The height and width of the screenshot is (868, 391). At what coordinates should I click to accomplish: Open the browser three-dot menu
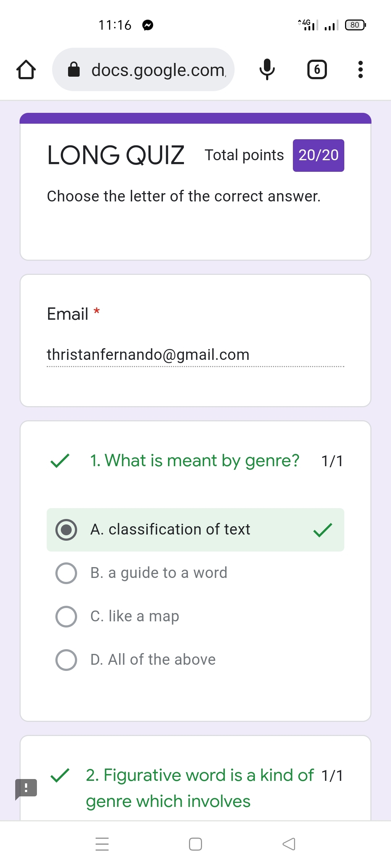tap(360, 69)
